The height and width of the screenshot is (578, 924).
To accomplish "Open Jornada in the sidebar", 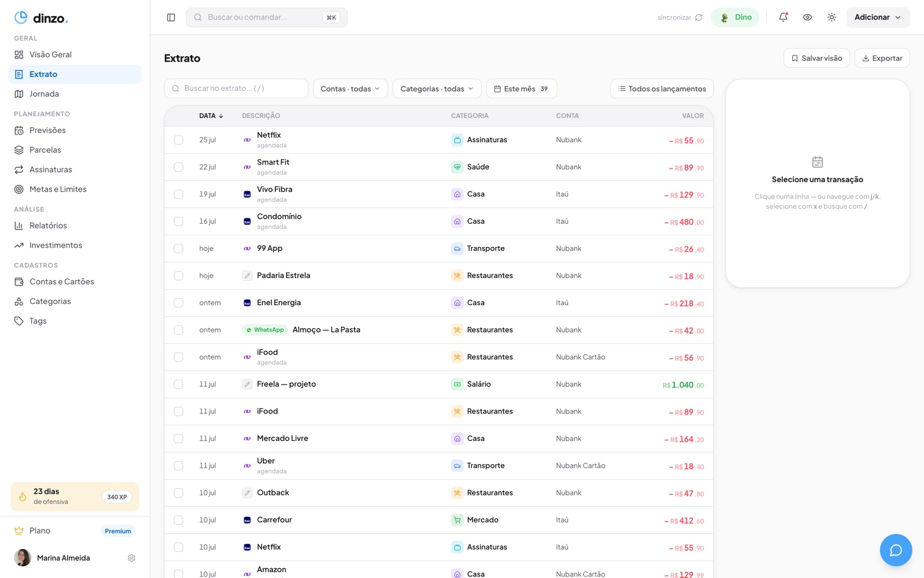I will click(74, 94).
